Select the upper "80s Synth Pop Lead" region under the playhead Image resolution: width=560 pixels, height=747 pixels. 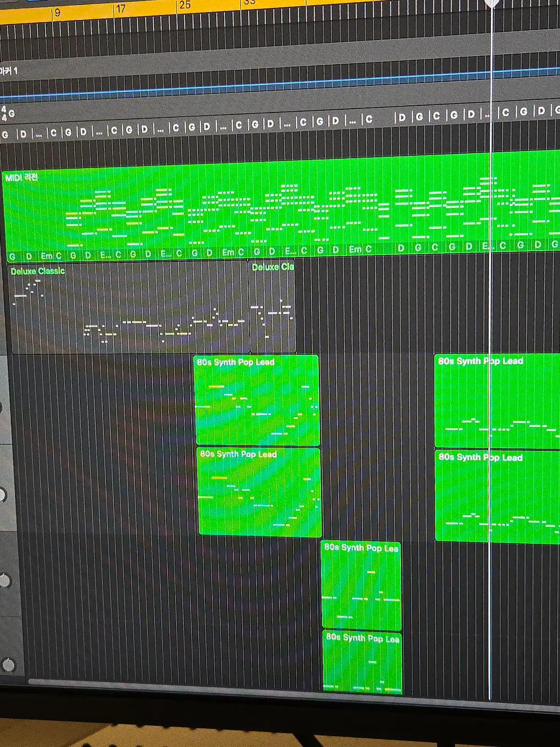pyautogui.click(x=497, y=401)
